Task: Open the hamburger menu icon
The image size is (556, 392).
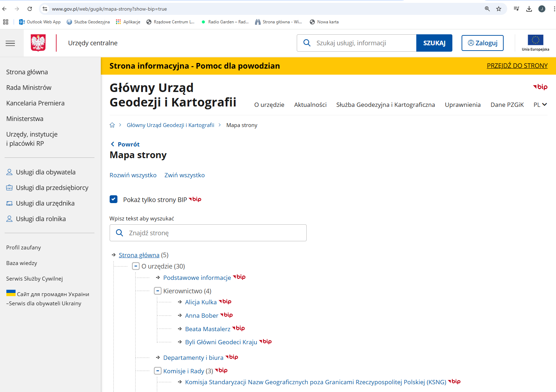Action: click(x=10, y=43)
